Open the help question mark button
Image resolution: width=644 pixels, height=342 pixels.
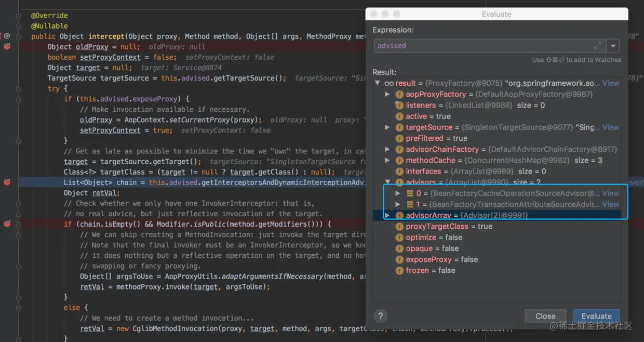click(x=381, y=315)
